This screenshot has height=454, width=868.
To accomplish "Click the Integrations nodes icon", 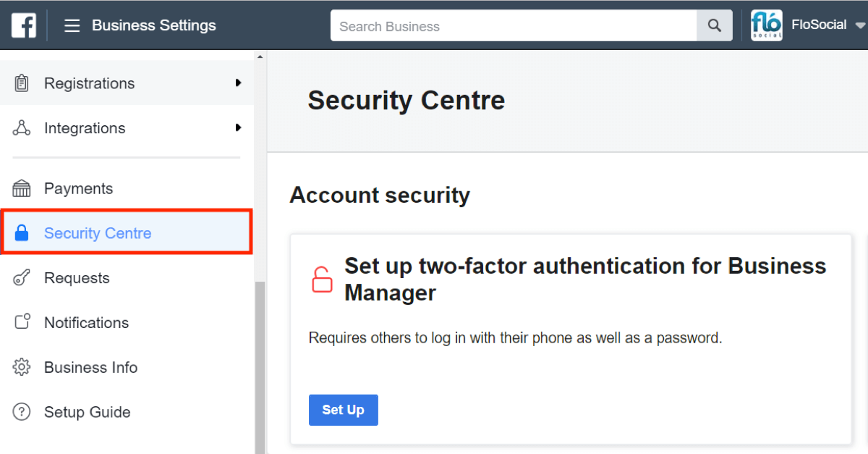I will click(x=22, y=128).
